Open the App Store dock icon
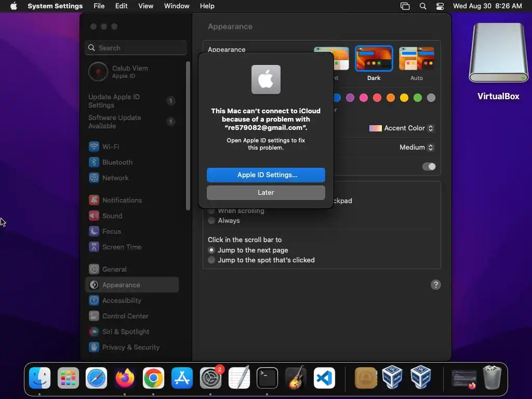Viewport: 532px width, 399px height. coord(182,378)
